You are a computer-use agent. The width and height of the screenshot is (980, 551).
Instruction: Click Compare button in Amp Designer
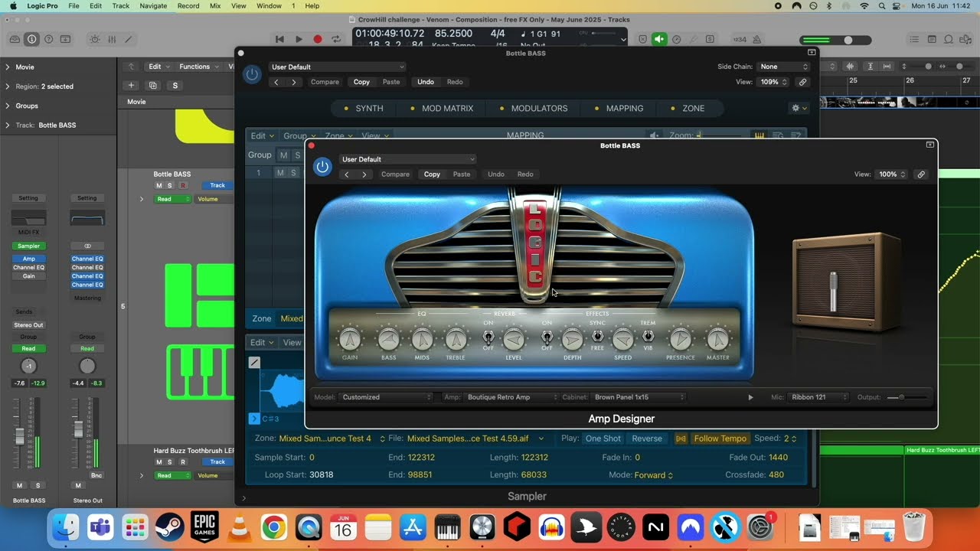click(395, 174)
